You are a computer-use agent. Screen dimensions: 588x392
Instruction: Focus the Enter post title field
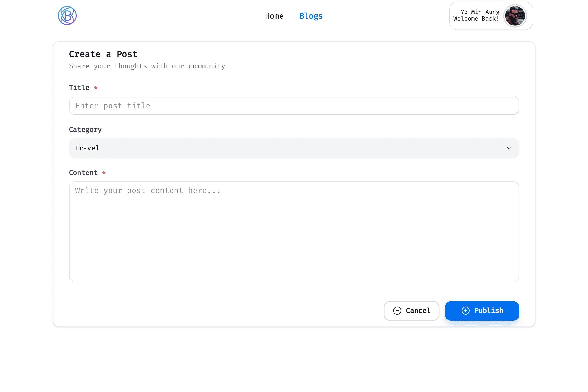coord(294,106)
